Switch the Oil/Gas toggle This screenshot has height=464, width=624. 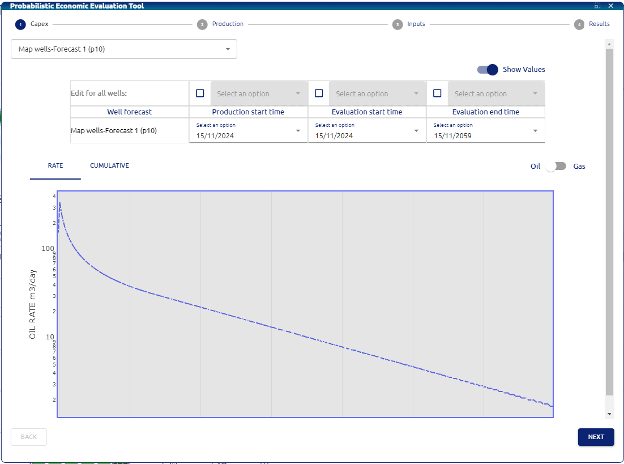tap(556, 166)
